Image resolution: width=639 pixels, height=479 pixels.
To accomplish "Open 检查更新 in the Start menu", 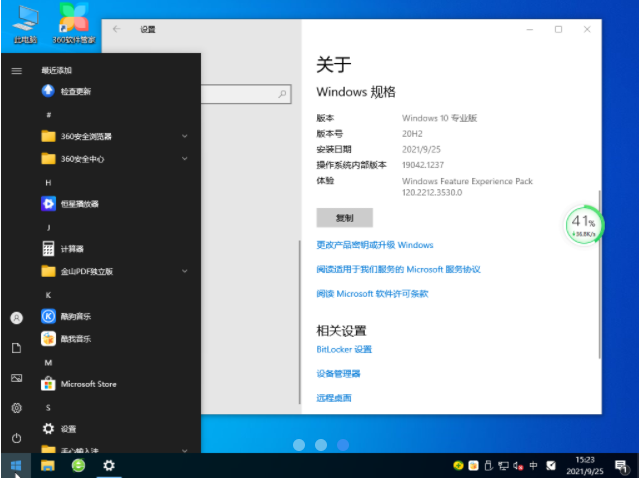I will click(x=75, y=91).
